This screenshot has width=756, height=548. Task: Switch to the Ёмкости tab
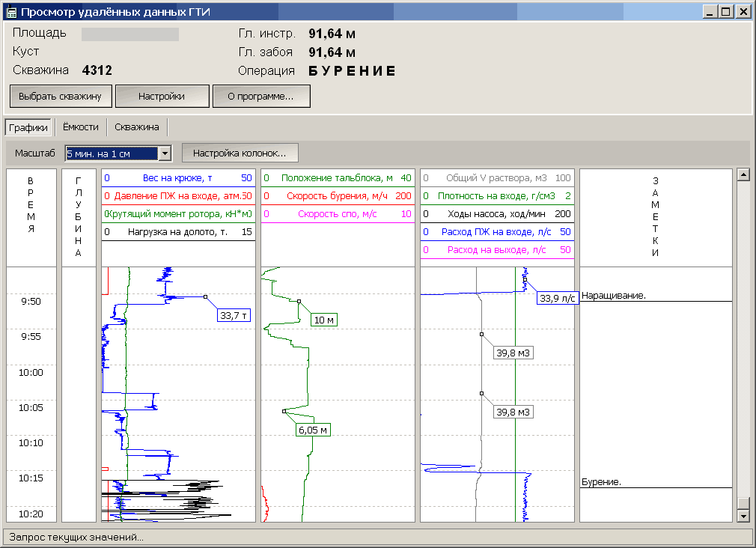click(81, 127)
